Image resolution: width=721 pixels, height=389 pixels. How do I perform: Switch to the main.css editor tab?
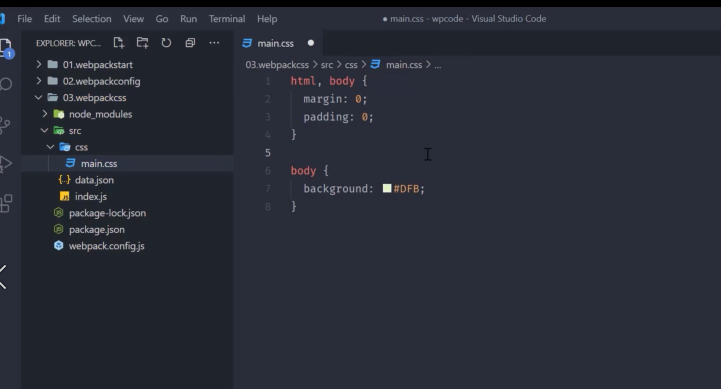tap(279, 43)
